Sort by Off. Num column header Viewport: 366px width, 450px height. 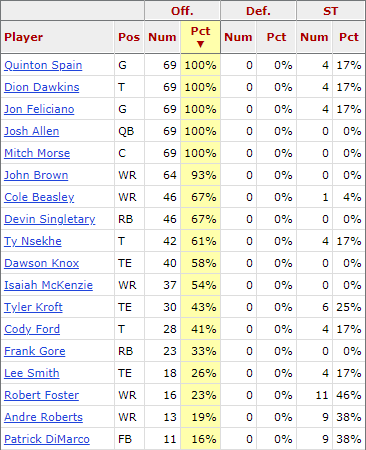[x=162, y=37]
